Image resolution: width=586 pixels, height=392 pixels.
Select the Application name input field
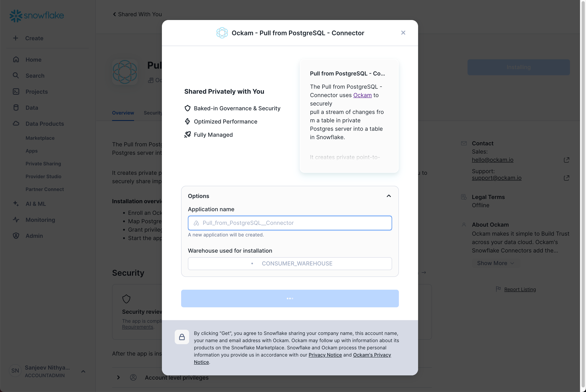click(x=290, y=223)
